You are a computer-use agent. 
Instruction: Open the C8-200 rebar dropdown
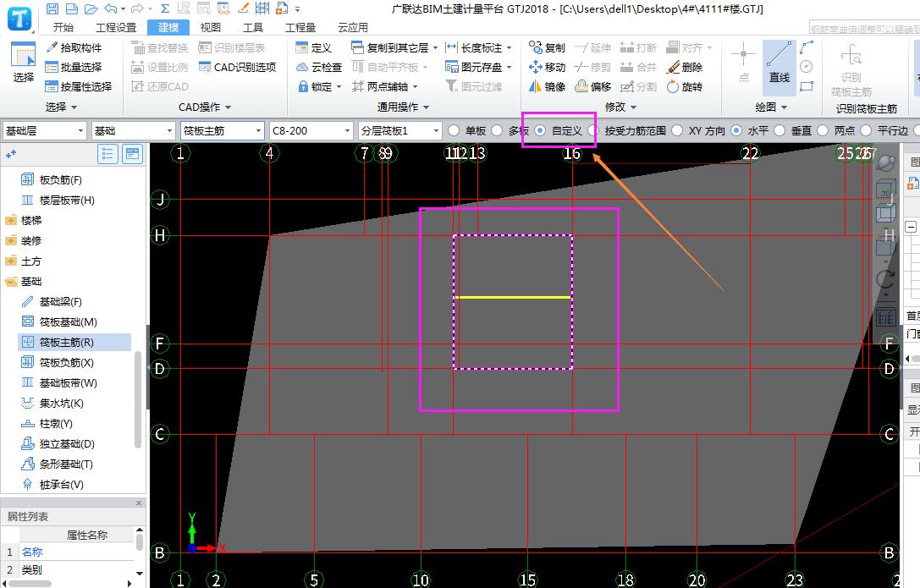pos(311,130)
